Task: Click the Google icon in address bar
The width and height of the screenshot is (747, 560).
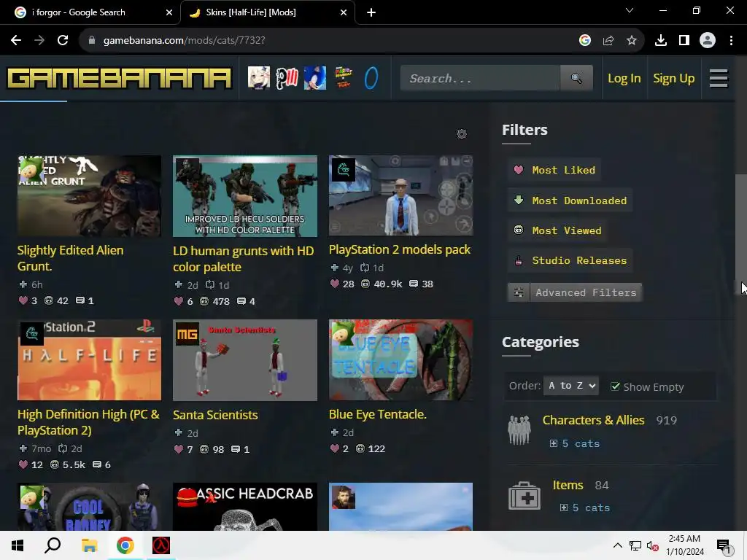Action: [585, 40]
